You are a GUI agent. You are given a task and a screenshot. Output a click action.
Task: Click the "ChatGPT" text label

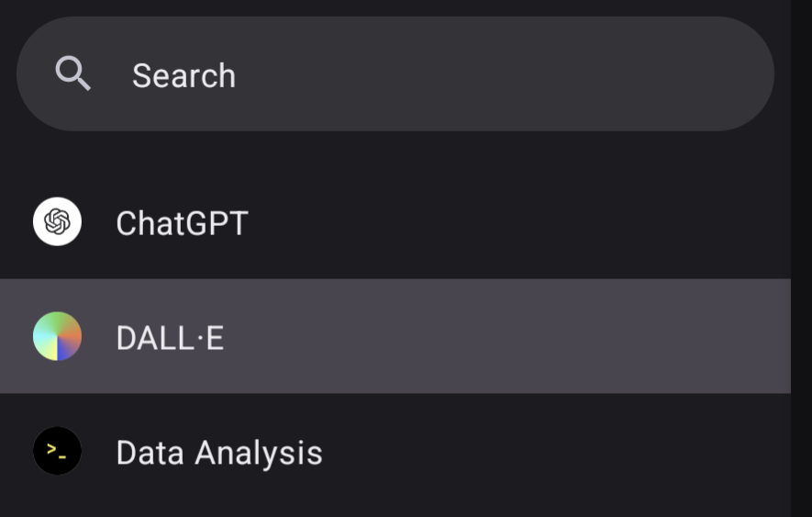[x=182, y=223]
